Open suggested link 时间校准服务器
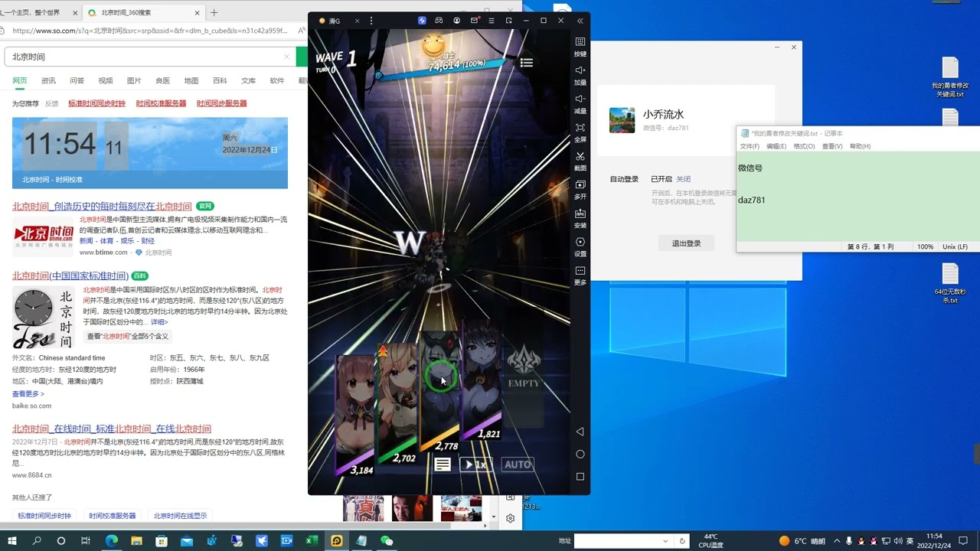This screenshot has height=551, width=980. click(162, 103)
